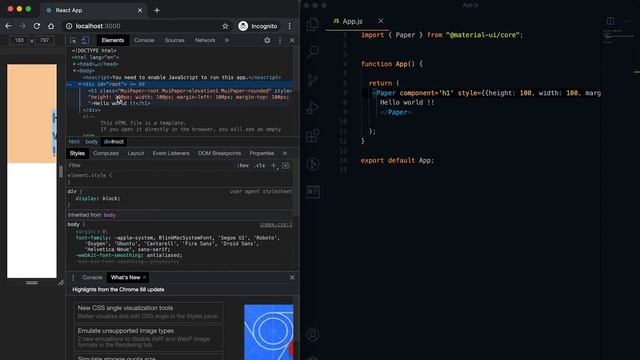Viewport: 640px width, 360px height.
Task: Open Extensions view in VS Code
Action: tap(313, 136)
